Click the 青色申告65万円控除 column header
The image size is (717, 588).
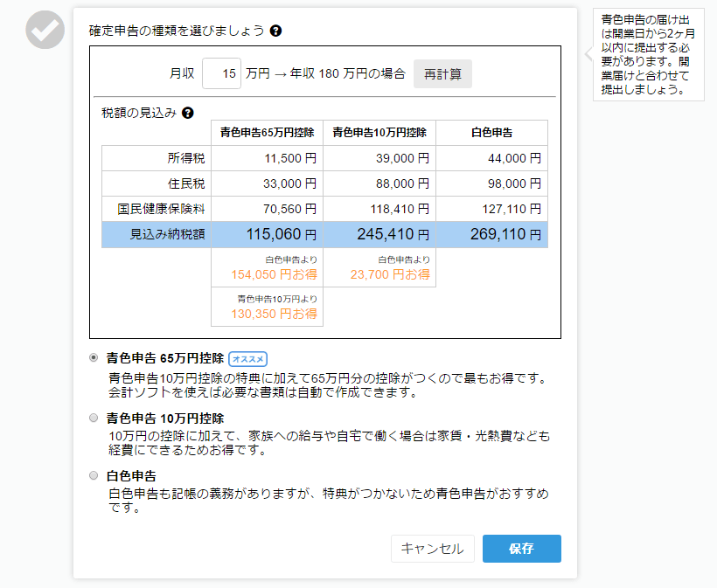click(267, 133)
